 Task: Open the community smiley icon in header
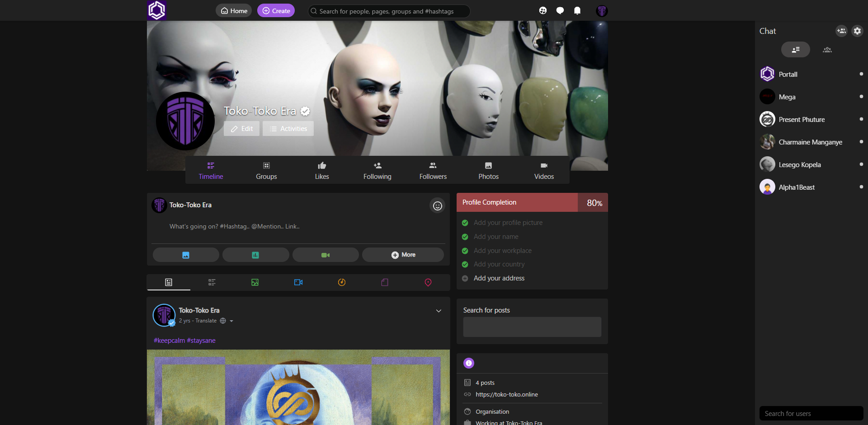coord(543,10)
